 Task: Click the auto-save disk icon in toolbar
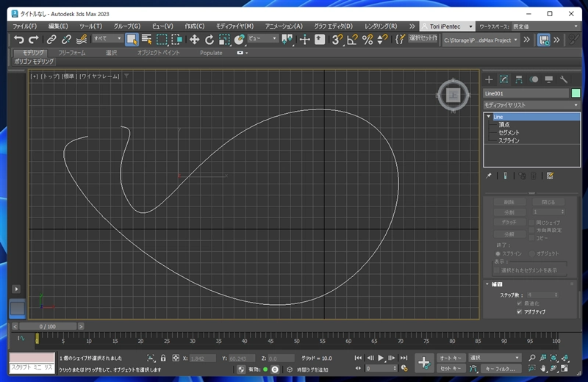coord(544,40)
